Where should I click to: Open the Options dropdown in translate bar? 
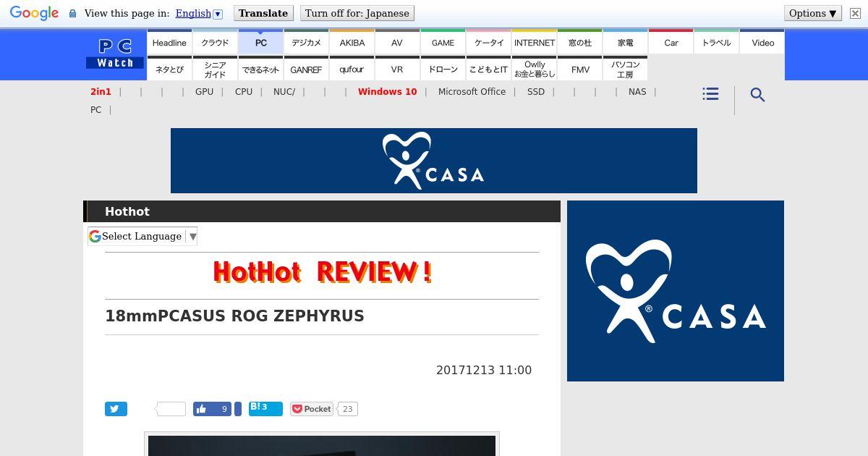[812, 13]
